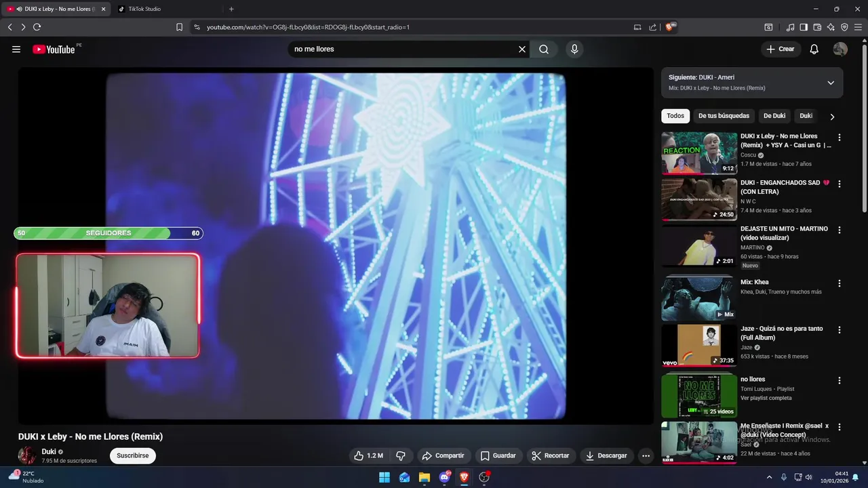Show hidden system tray icons
Viewport: 868px width, 488px height.
click(769, 477)
